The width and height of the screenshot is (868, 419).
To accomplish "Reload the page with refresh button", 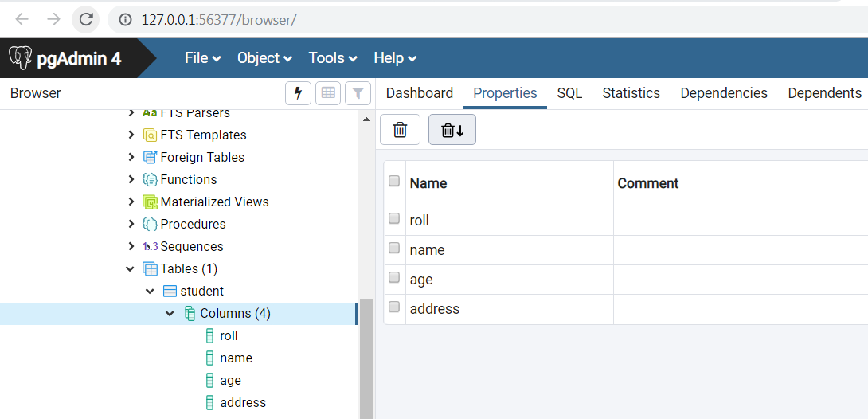I will tap(86, 19).
